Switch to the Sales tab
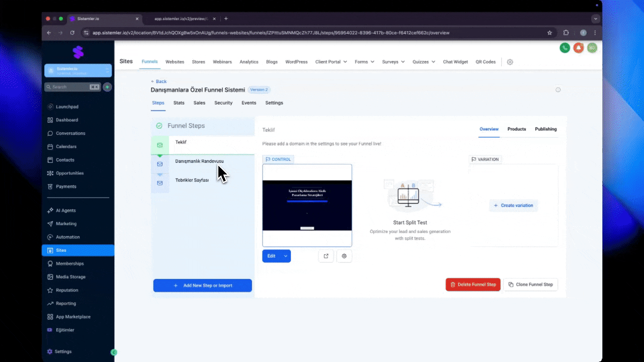The image size is (644, 362). 199,103
